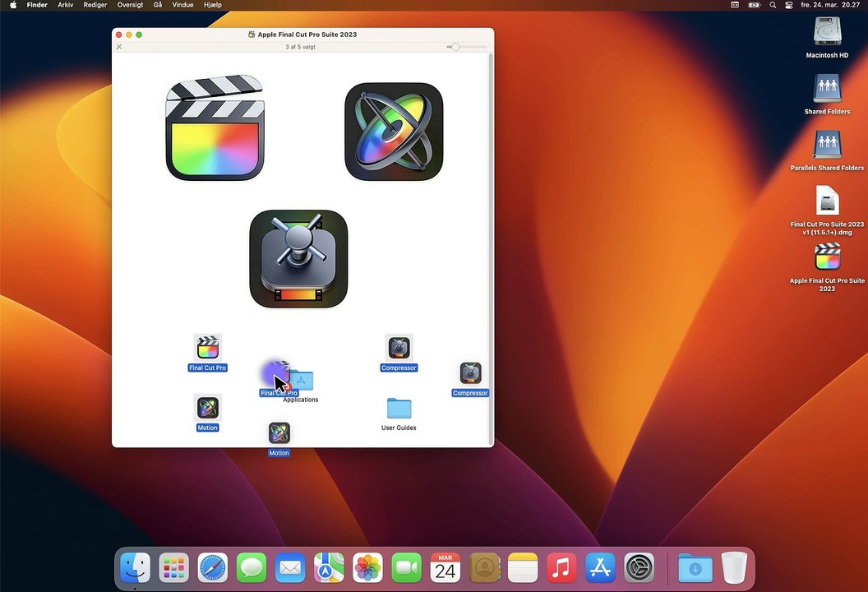Select the Compressor app above User Guides

click(x=399, y=349)
